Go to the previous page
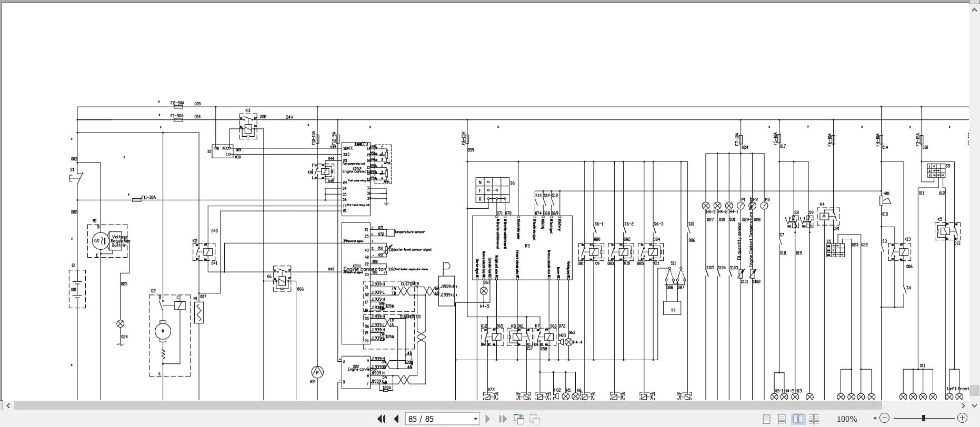The height and width of the screenshot is (427, 980). (396, 419)
